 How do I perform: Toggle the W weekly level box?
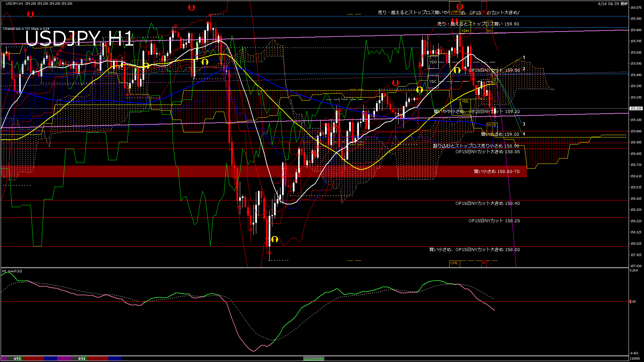[488, 125]
